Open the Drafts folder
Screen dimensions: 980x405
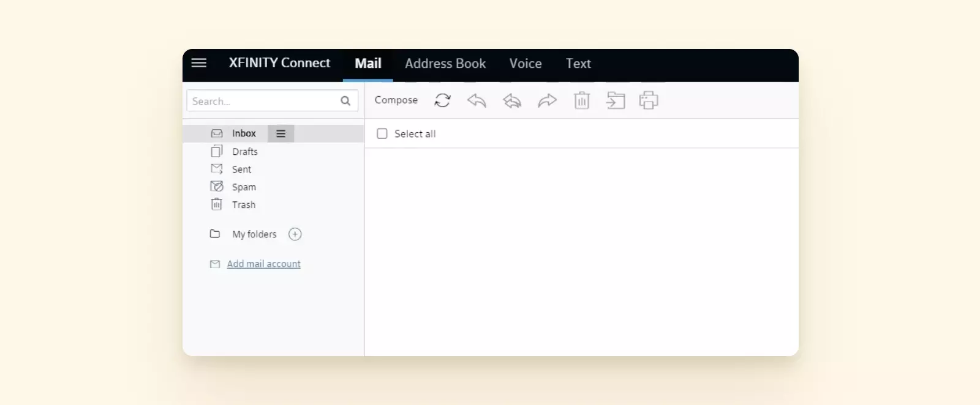tap(245, 152)
